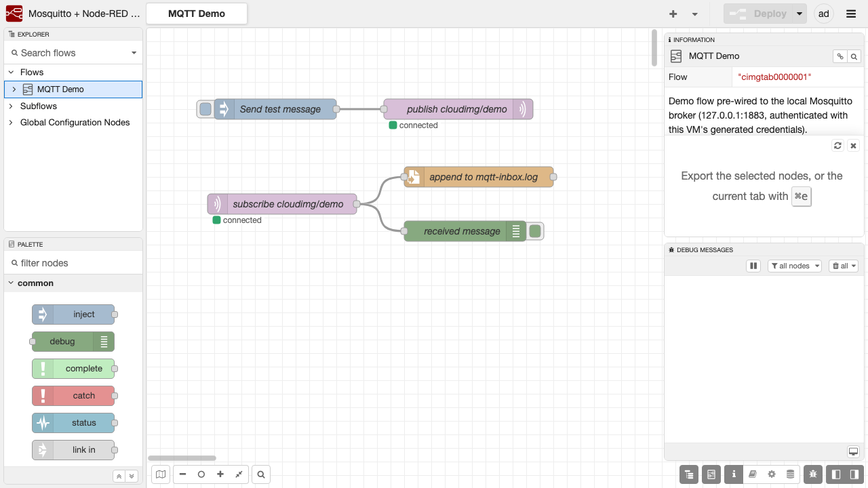Toggle the left sidebar visibility
The width and height of the screenshot is (868, 488).
click(837, 474)
